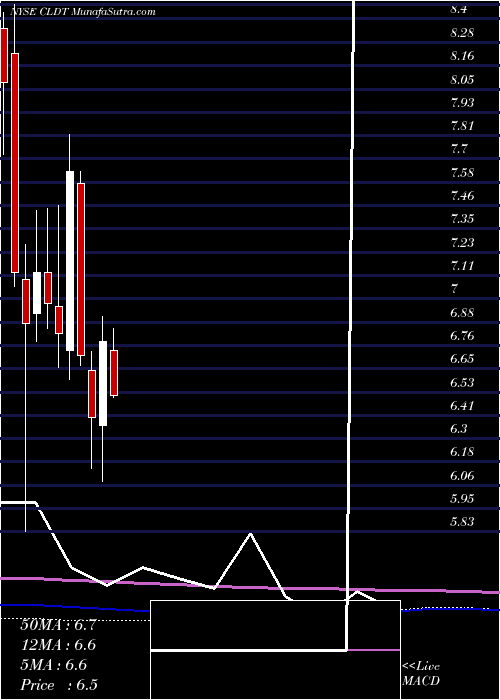Select the 6.18 price axis label

(462, 452)
